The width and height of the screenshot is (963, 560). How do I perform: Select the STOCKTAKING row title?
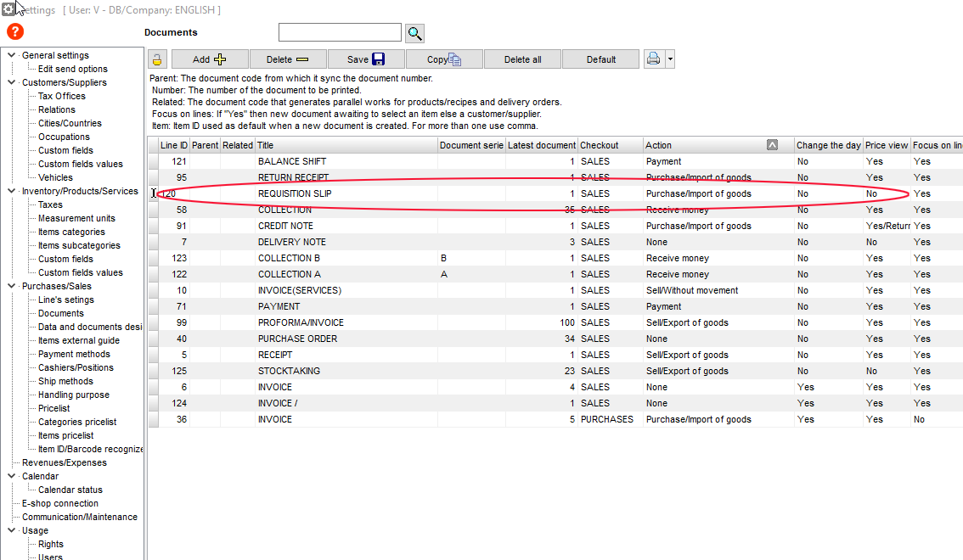(290, 371)
